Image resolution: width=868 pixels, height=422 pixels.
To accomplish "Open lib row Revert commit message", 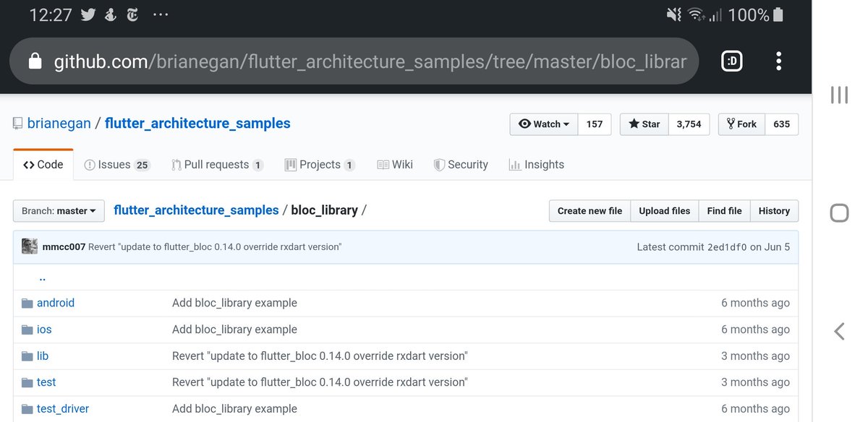I will coord(320,356).
